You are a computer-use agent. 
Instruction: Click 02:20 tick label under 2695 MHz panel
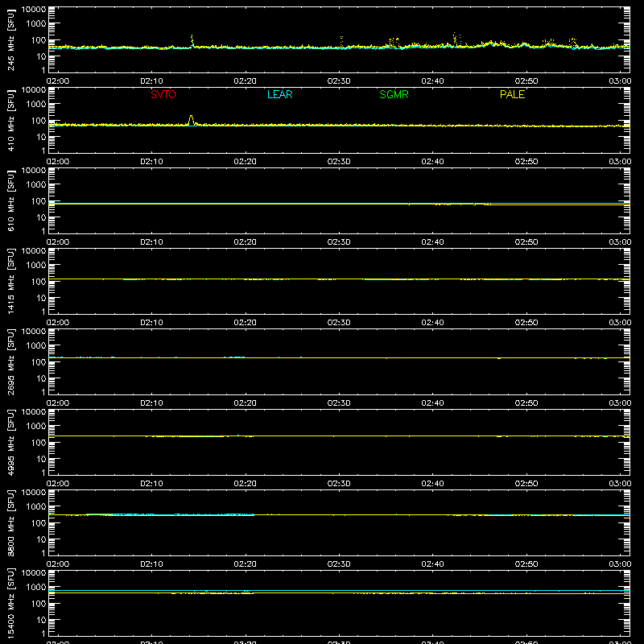(x=246, y=403)
